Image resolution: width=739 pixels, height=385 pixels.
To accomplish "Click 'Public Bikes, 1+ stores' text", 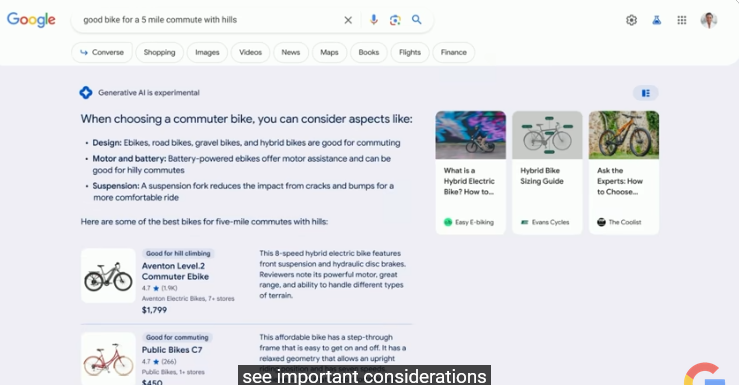I will tap(173, 372).
